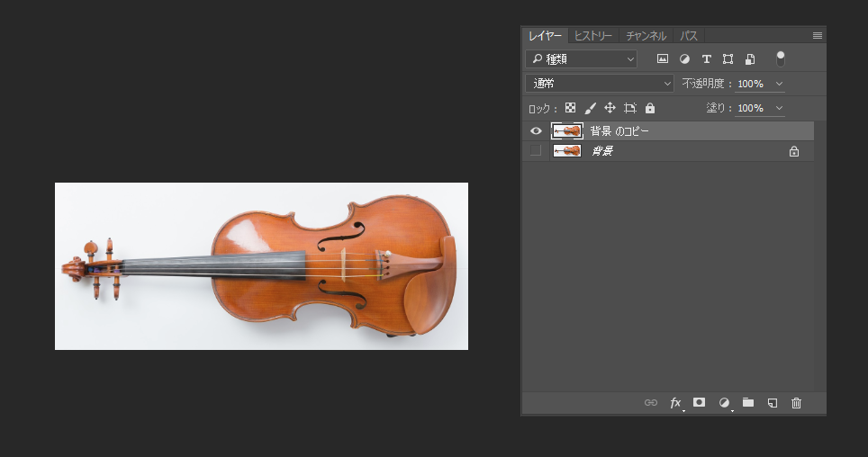The image size is (868, 457).
Task: Delete layer using the trash icon
Action: pyautogui.click(x=796, y=403)
